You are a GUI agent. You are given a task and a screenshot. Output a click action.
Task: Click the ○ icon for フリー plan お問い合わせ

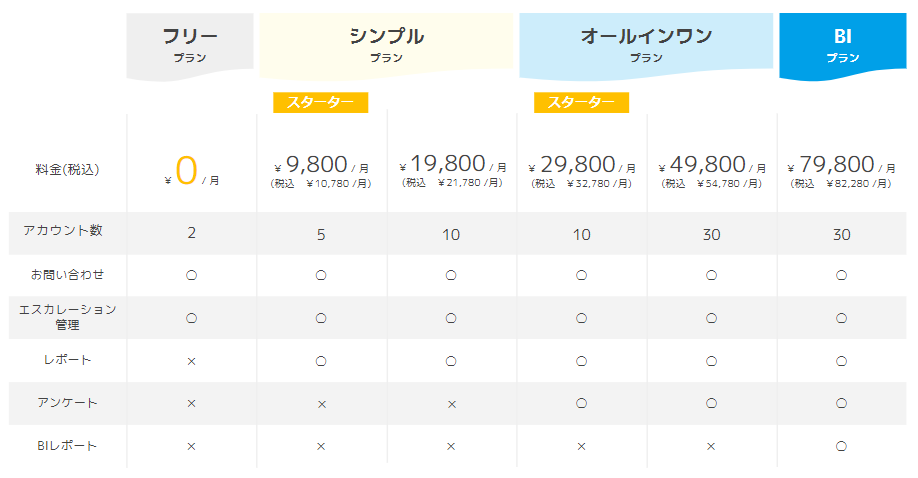tap(191, 275)
